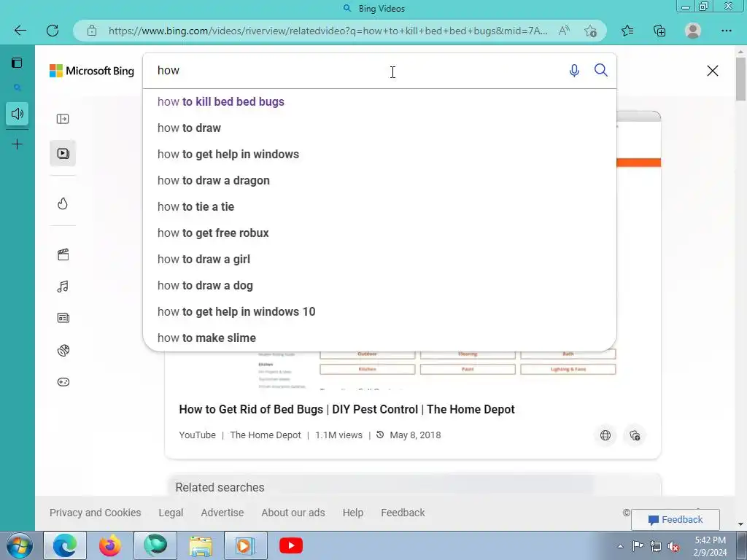This screenshot has height=560, width=747.
Task: Open Sports ball sidebar icon
Action: tap(63, 351)
